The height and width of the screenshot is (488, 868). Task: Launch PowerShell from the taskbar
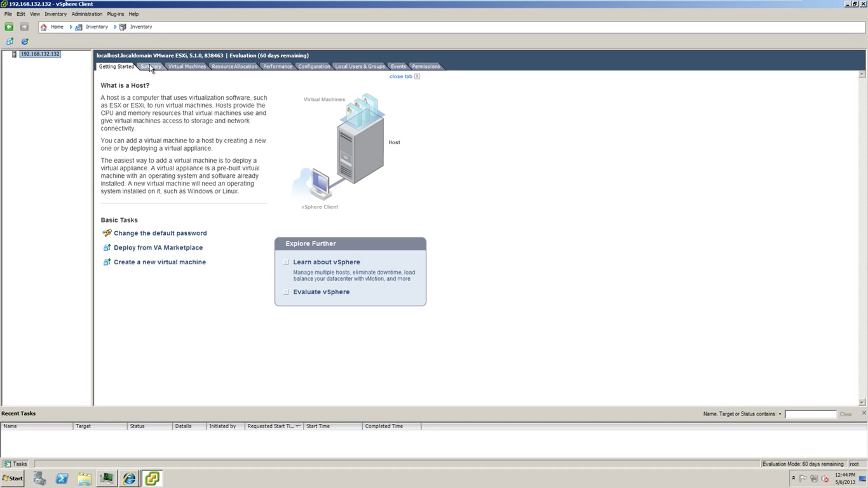click(62, 478)
